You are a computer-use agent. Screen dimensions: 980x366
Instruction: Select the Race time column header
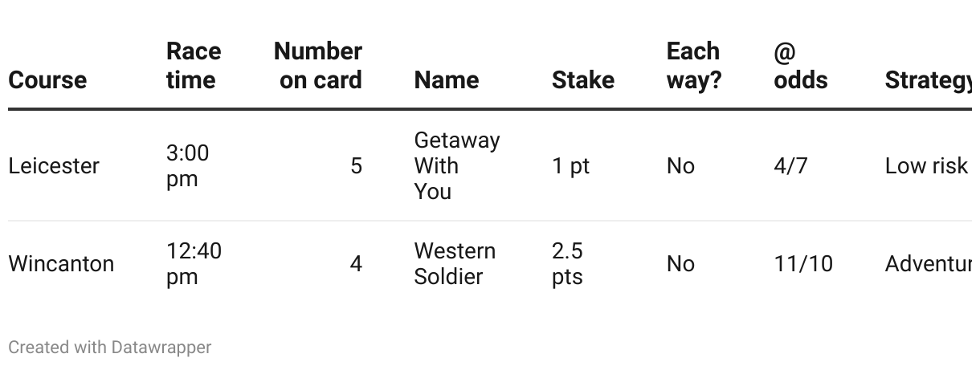click(x=192, y=66)
